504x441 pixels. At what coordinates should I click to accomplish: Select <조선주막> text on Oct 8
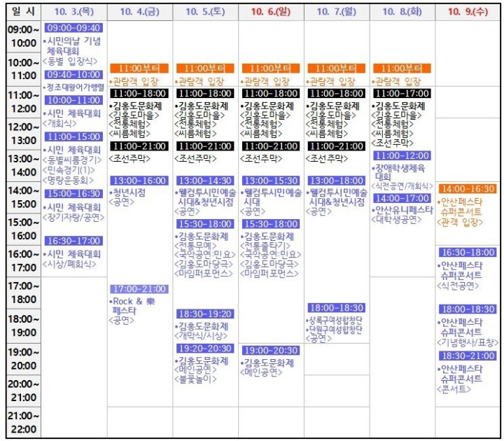click(392, 143)
